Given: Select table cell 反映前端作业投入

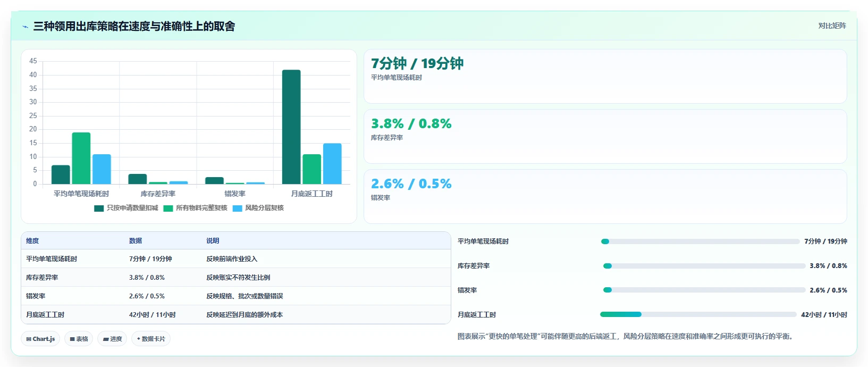Looking at the screenshot, I should (x=232, y=259).
